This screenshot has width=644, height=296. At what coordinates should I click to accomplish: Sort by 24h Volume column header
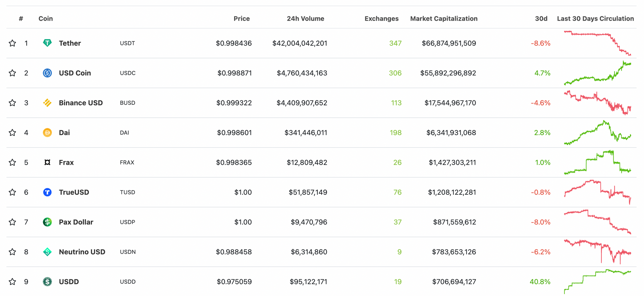(x=305, y=19)
